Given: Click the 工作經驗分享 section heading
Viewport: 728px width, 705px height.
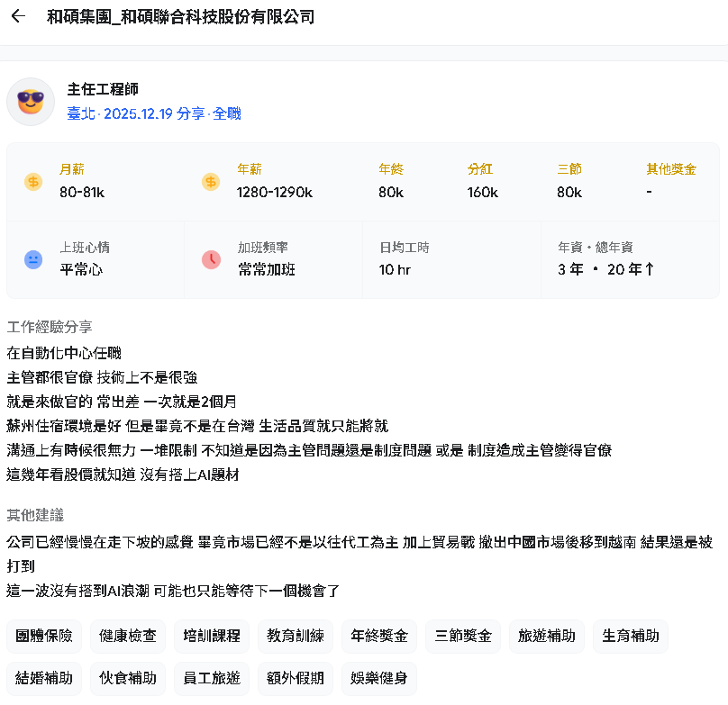Looking at the screenshot, I should (x=50, y=327).
